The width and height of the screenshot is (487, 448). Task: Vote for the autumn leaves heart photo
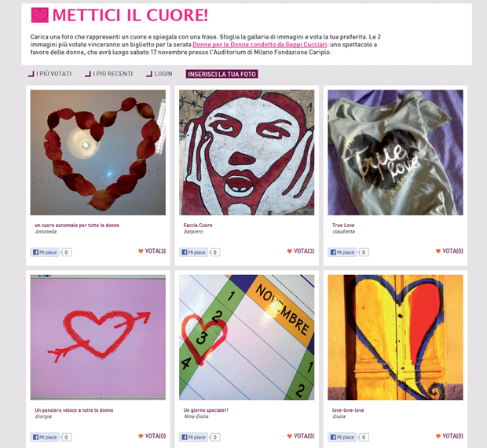(152, 251)
